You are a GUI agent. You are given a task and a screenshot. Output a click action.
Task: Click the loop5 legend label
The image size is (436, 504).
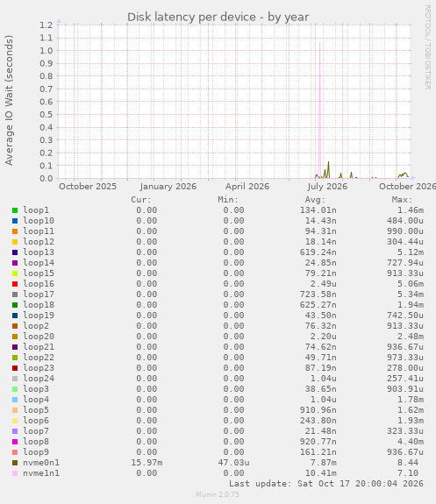(36, 410)
